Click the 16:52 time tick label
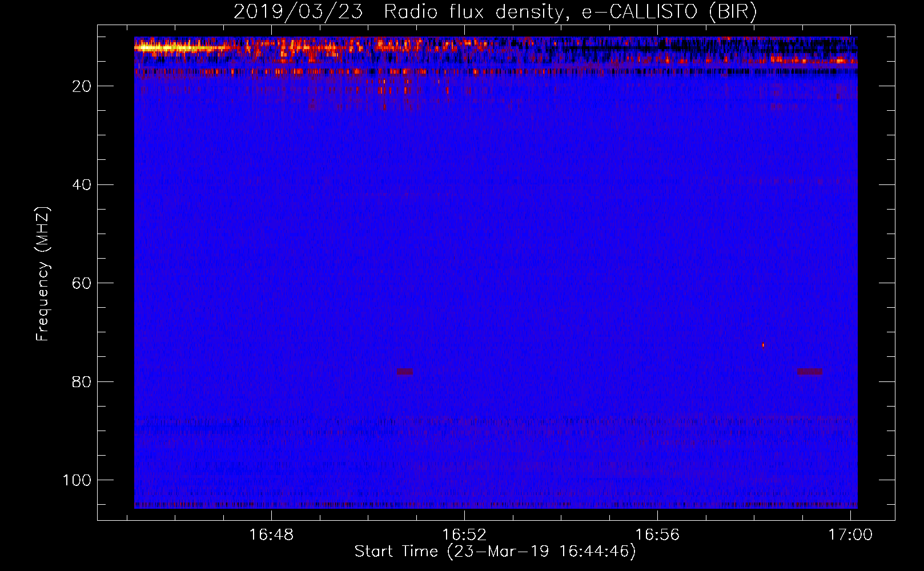Screen dimensions: 924x571 coord(464,535)
